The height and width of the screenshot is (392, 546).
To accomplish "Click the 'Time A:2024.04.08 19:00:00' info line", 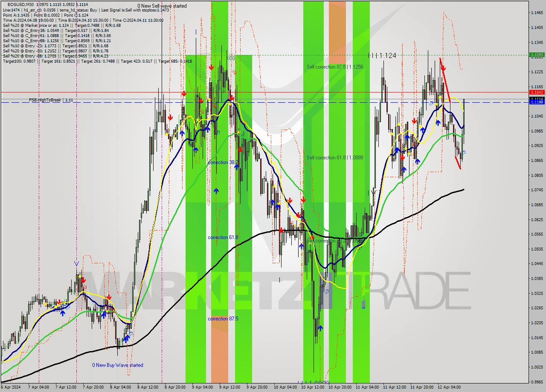I will [83, 20].
